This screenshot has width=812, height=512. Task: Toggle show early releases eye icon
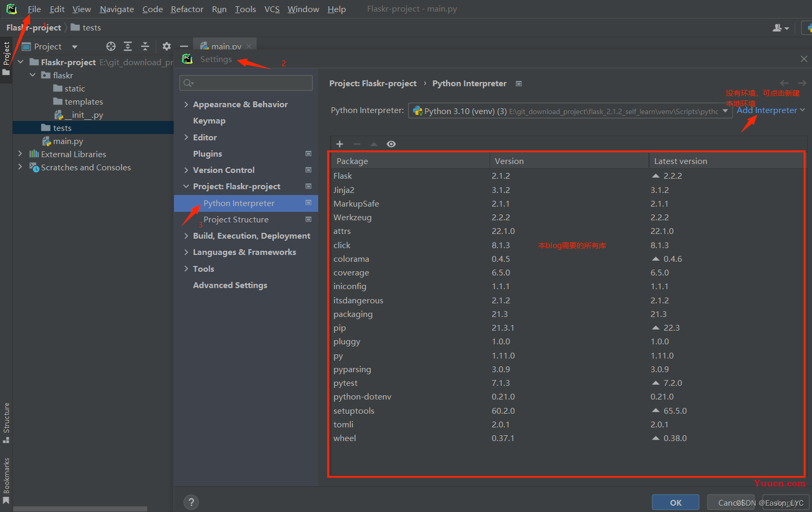pyautogui.click(x=391, y=144)
